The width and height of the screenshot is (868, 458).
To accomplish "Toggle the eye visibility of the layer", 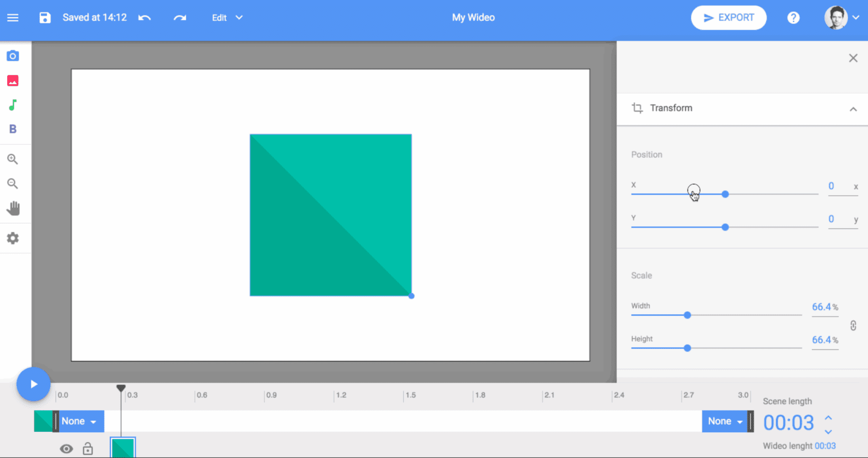I will tap(66, 448).
